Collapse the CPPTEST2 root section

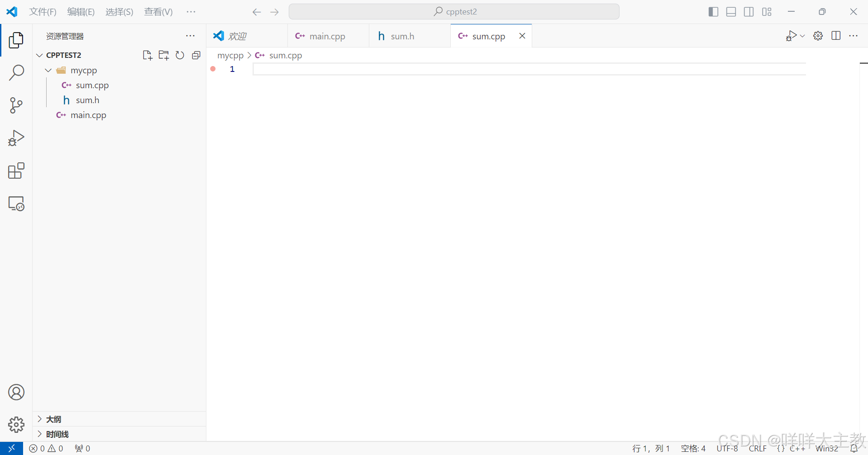click(40, 55)
